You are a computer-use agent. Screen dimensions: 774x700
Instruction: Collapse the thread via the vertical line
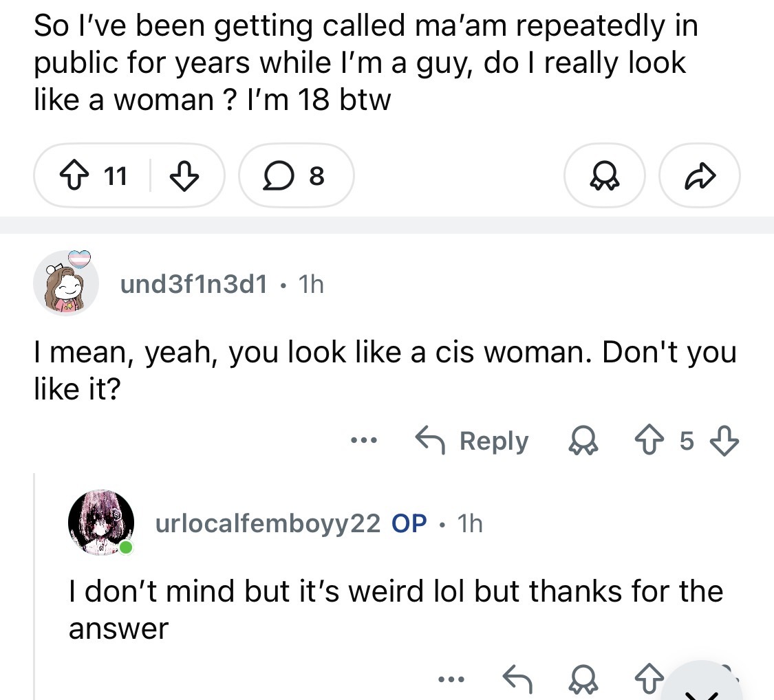34,584
